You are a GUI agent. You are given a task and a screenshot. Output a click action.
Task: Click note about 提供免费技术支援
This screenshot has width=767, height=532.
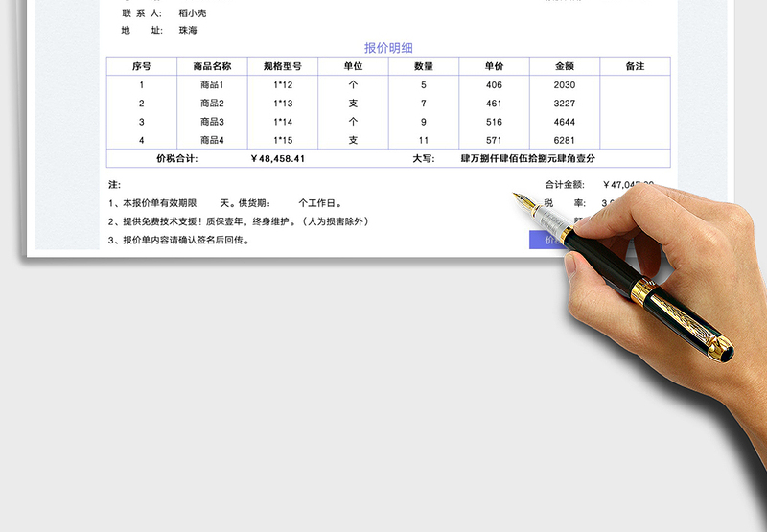(239, 221)
